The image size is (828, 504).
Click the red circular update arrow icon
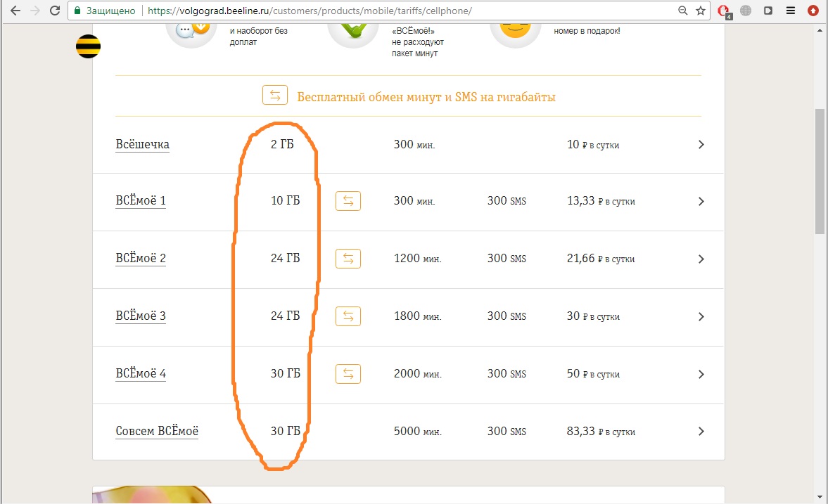pyautogui.click(x=813, y=11)
